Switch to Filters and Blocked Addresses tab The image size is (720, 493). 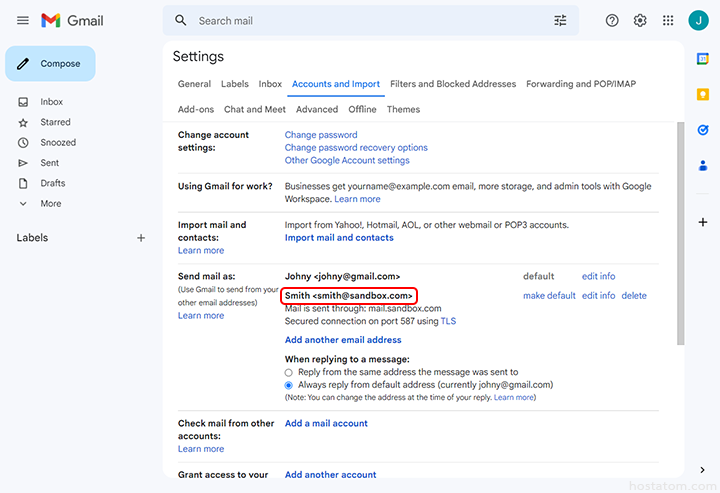(453, 84)
